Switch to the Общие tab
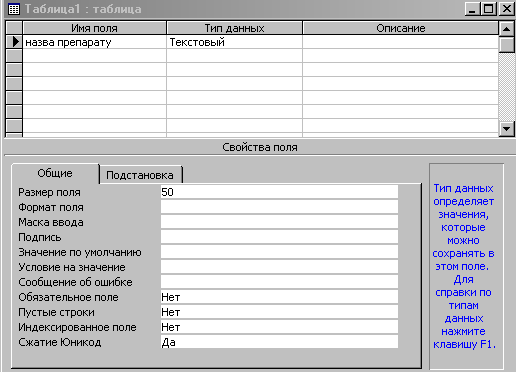The width and height of the screenshot is (516, 372). pos(55,173)
